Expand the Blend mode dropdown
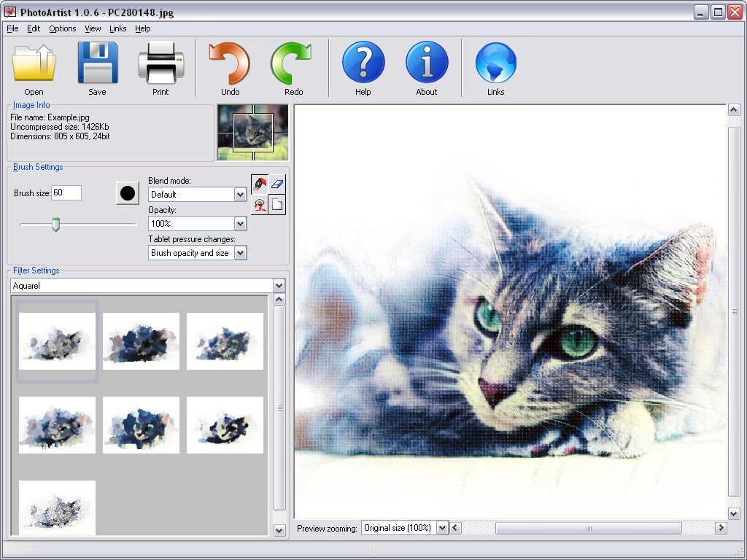This screenshot has width=747, height=560. (x=240, y=195)
